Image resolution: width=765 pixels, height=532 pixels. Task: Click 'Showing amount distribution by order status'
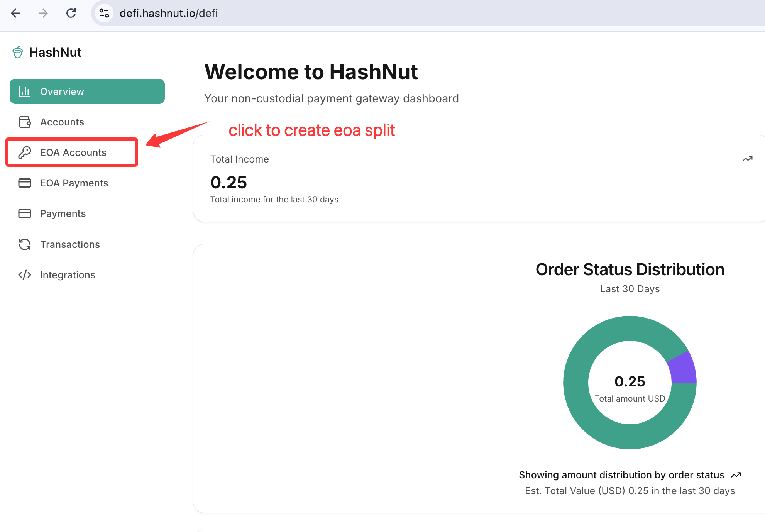point(621,475)
